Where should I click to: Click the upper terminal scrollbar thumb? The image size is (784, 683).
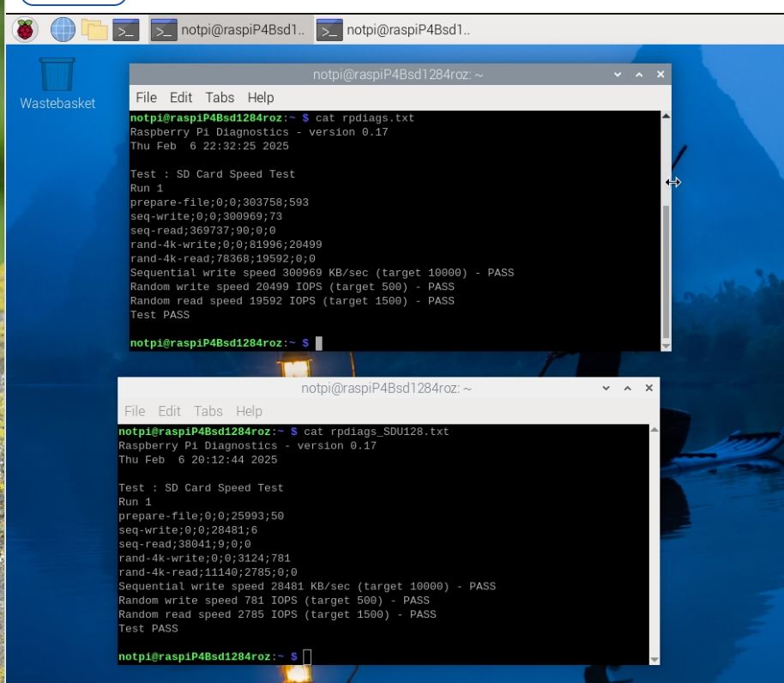coord(666,271)
